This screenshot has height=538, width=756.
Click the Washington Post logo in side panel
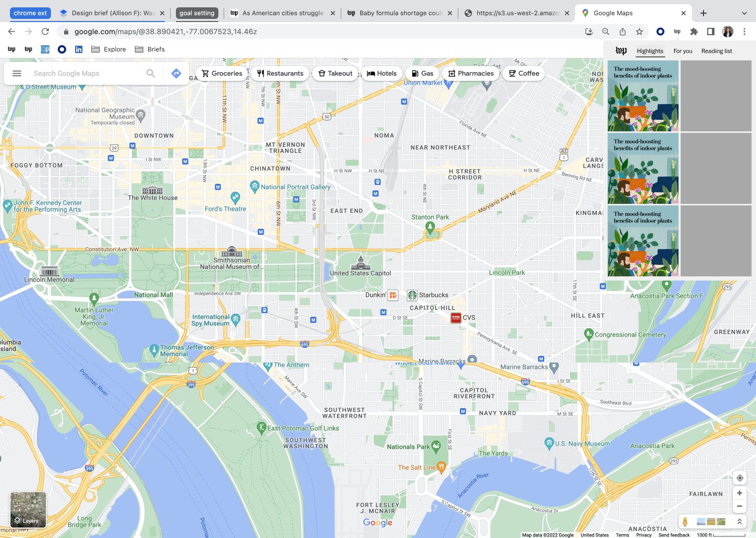coord(621,51)
